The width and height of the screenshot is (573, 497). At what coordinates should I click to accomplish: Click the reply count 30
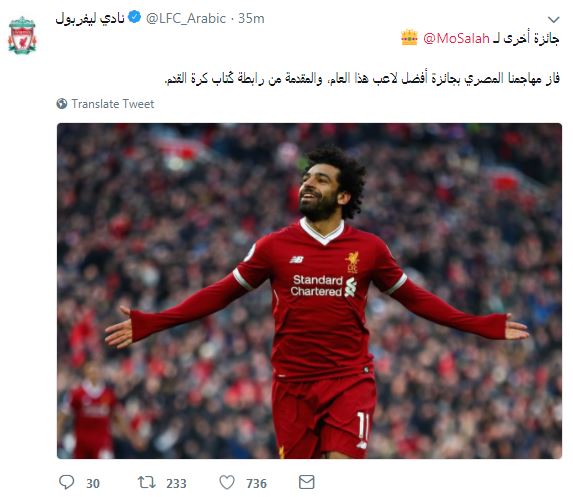tap(93, 483)
